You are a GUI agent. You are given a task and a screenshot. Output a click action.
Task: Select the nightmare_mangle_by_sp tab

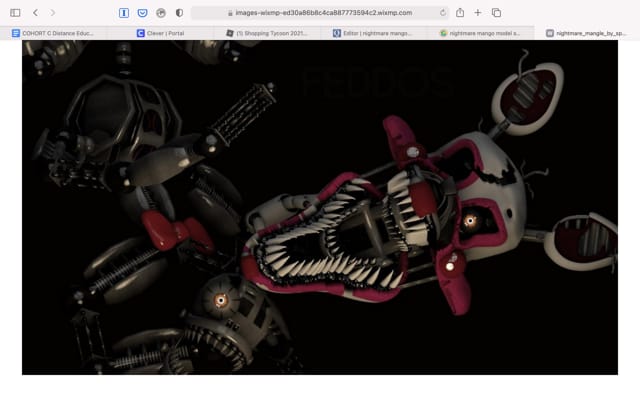(592, 33)
